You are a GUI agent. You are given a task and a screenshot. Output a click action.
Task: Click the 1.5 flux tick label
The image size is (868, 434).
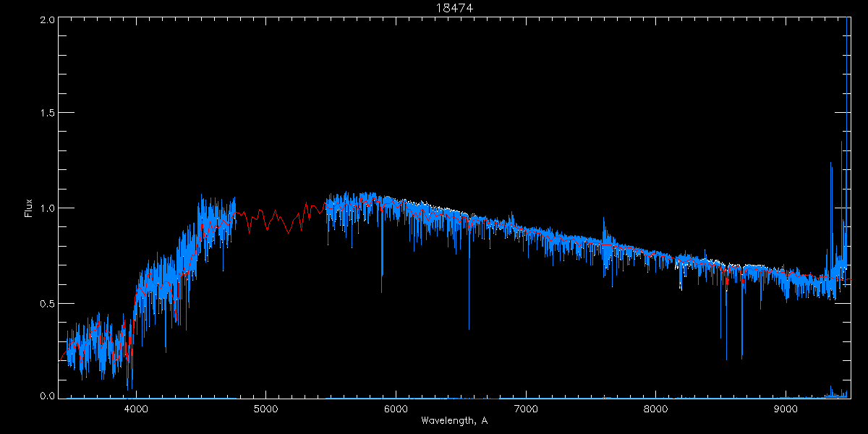click(47, 114)
